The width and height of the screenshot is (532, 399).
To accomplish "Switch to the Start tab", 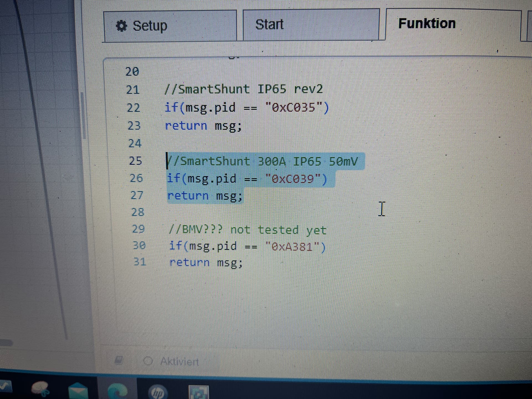I will tap(311, 25).
